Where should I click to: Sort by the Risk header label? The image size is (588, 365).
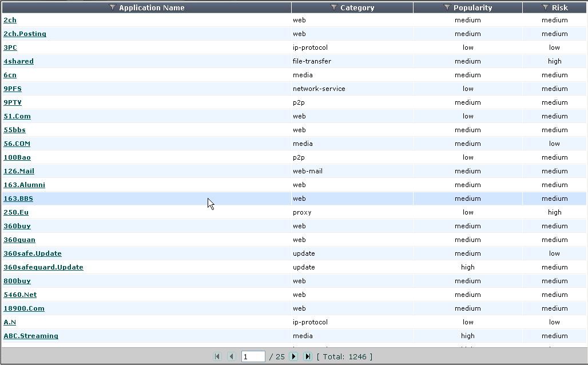560,7
